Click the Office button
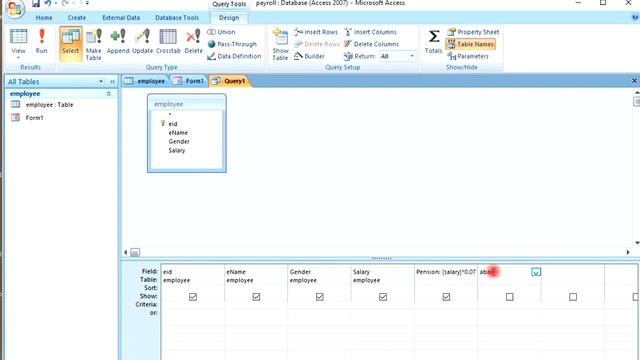The width and height of the screenshot is (640, 360). coord(14,9)
